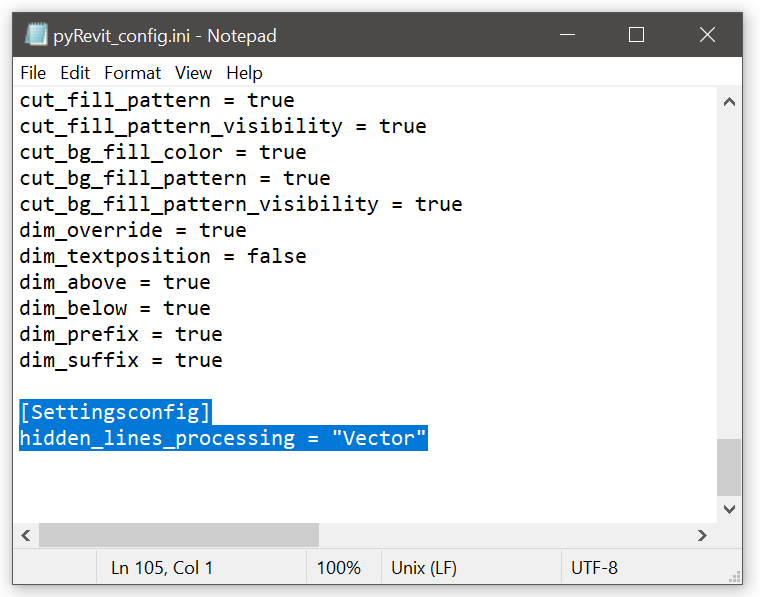Open the Help menu
Viewport: 760px width, 597px height.
point(244,73)
